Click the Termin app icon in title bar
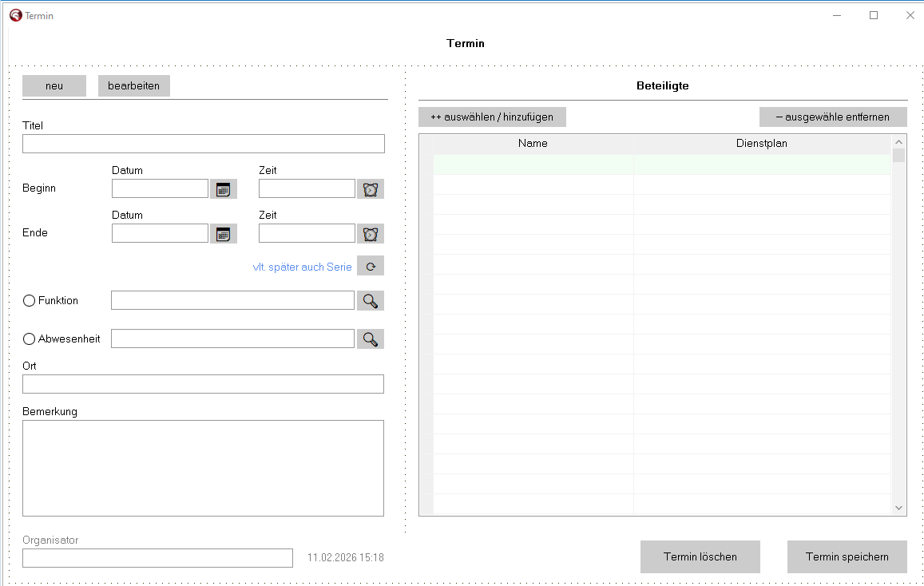The height and width of the screenshot is (586, 924). coord(16,15)
